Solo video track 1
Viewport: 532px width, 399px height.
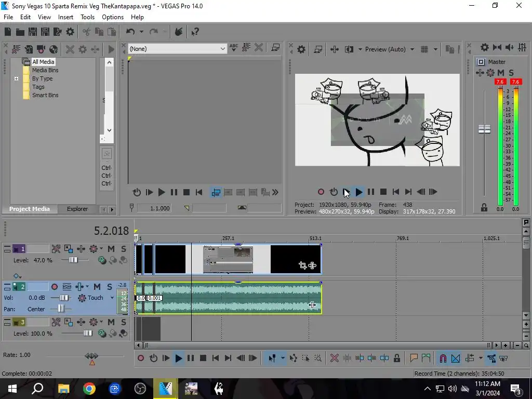[124, 249]
